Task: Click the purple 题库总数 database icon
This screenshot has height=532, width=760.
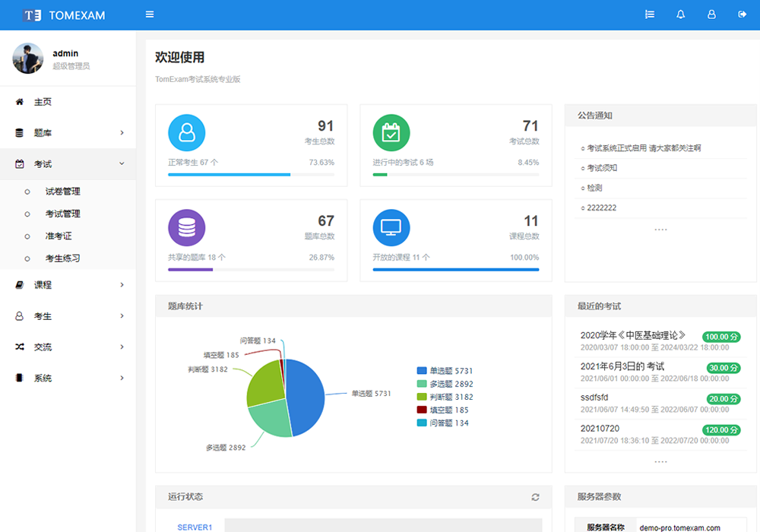Action: click(x=186, y=228)
